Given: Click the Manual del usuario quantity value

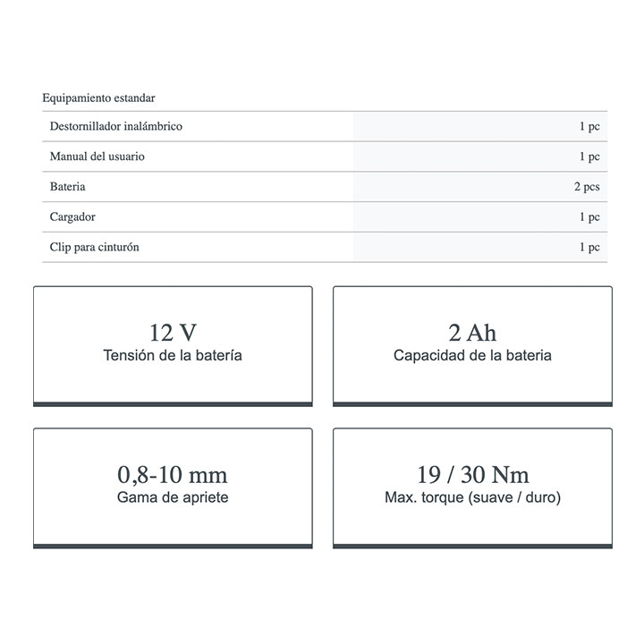Looking at the screenshot, I should pos(589,157).
